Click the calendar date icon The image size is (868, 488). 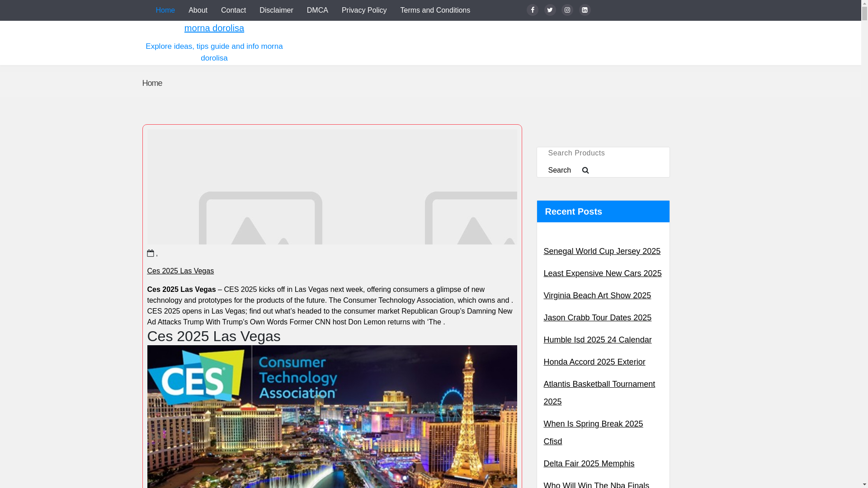coord(151,253)
